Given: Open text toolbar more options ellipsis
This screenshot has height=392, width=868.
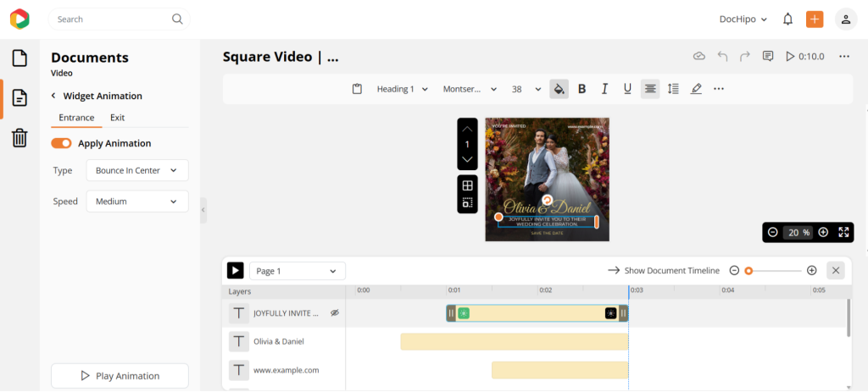Looking at the screenshot, I should click(719, 89).
